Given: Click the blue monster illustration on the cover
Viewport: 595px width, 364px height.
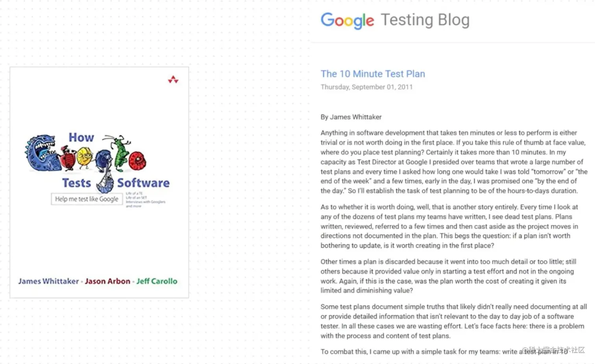Looking at the screenshot, I should coord(42,153).
